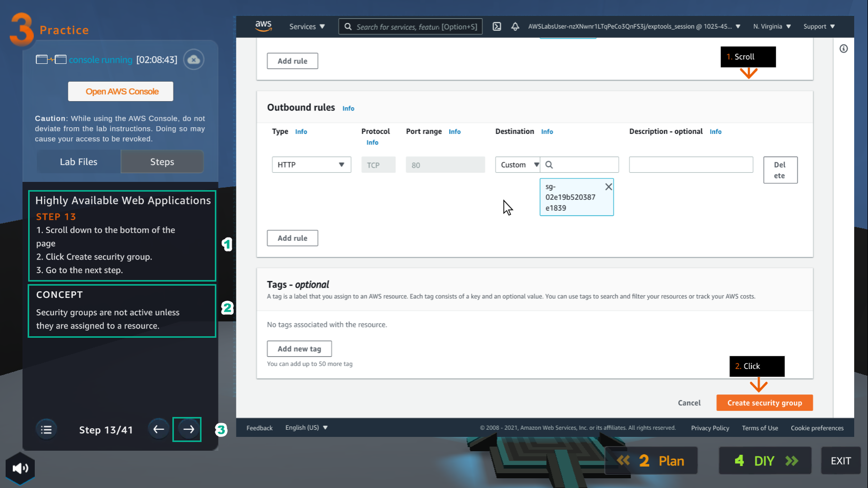The image size is (868, 488).
Task: Click Cancel beside Create security group
Action: [689, 403]
